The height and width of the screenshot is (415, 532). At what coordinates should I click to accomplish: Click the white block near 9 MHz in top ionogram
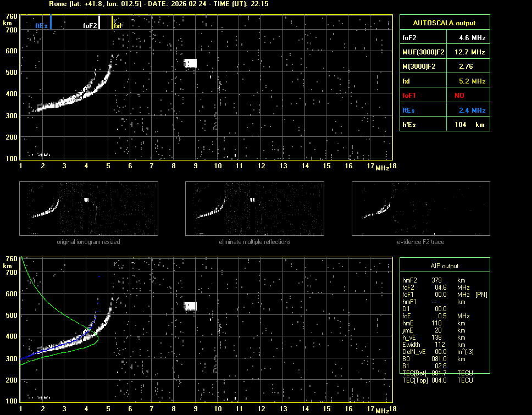(190, 63)
